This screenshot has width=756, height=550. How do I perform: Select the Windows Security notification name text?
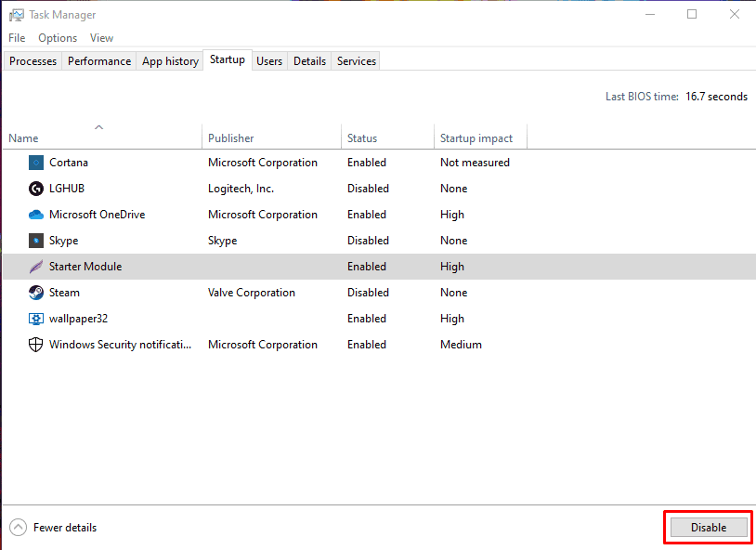click(120, 345)
